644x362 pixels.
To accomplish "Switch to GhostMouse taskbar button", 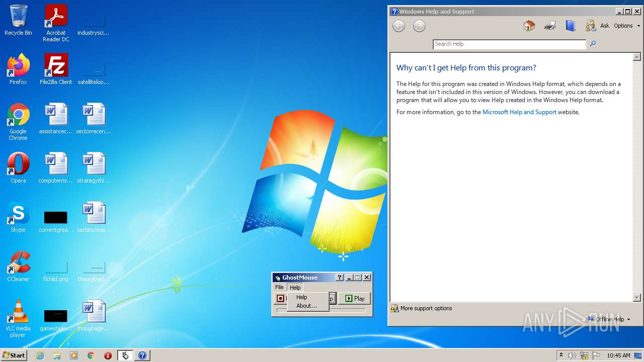I will pyautogui.click(x=125, y=355).
